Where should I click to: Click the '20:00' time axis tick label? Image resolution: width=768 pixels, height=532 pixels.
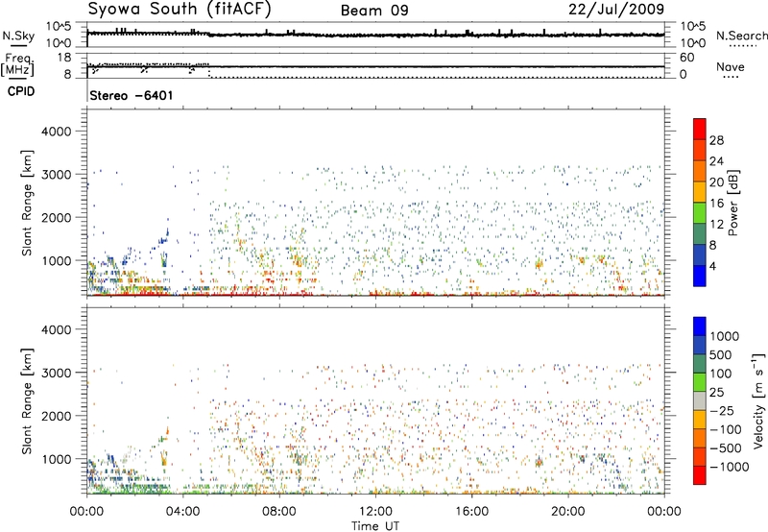[x=568, y=512]
